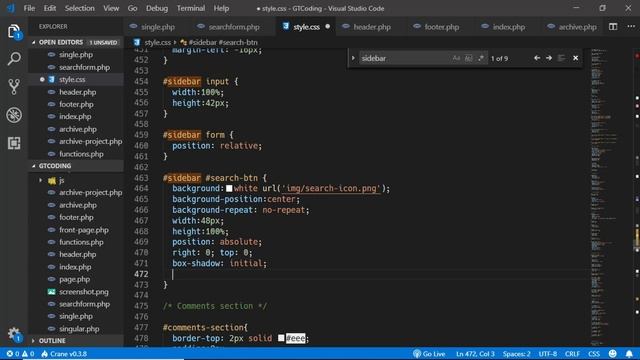Viewport: 640px width, 360px height.
Task: Click CRLF end of line selector
Action: pos(572,354)
